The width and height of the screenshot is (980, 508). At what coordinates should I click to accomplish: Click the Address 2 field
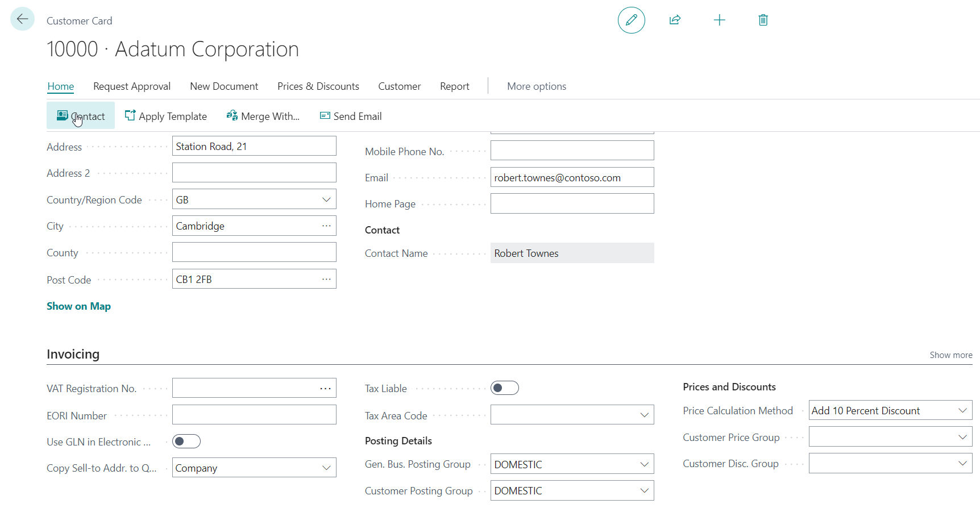point(254,173)
